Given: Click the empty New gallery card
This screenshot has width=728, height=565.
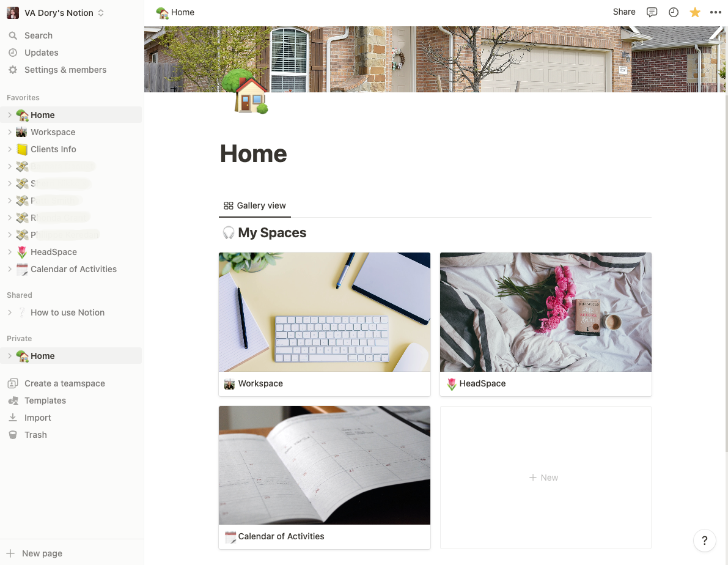Looking at the screenshot, I should click(x=545, y=478).
